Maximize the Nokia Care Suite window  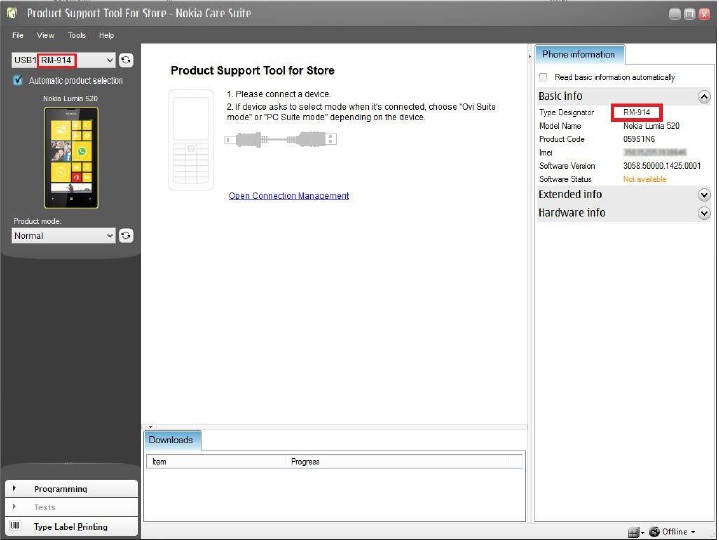pyautogui.click(x=689, y=14)
